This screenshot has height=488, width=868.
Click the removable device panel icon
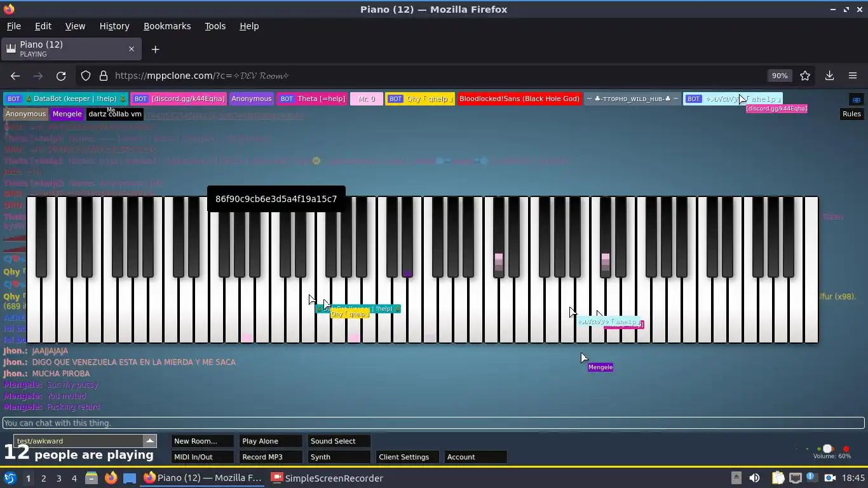[x=736, y=478]
